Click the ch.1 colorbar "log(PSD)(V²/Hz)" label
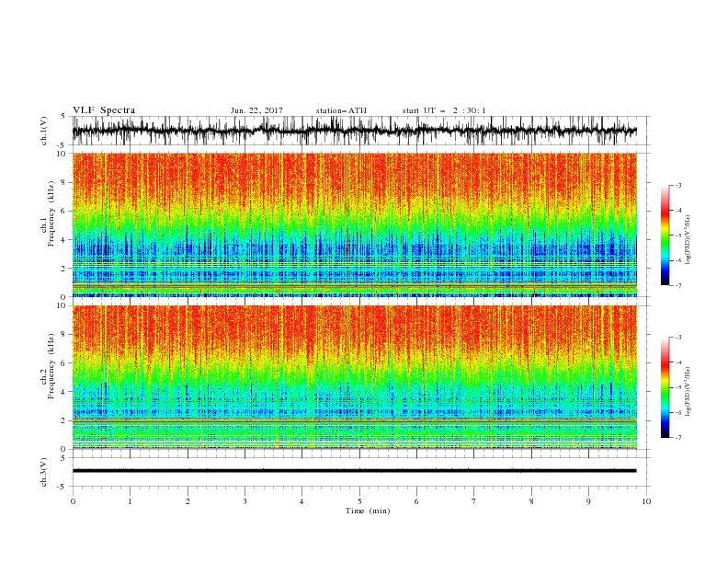This screenshot has height=563, width=728. (x=688, y=240)
